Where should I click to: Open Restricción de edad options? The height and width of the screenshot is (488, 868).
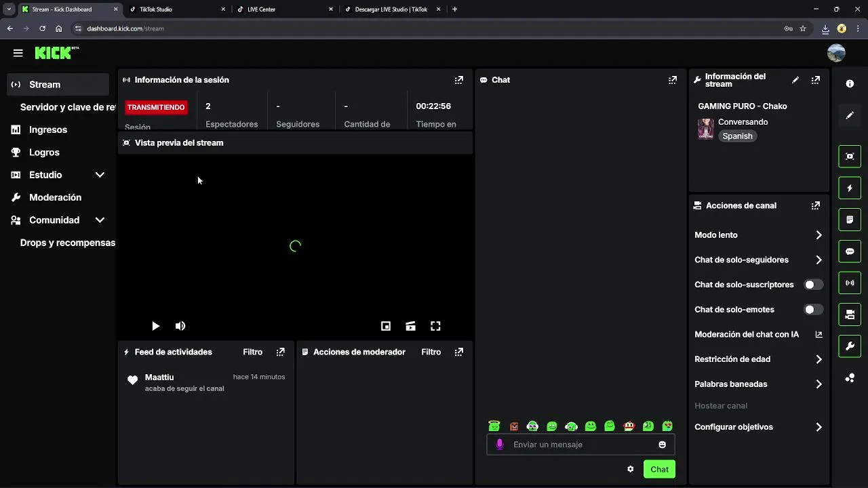point(758,359)
